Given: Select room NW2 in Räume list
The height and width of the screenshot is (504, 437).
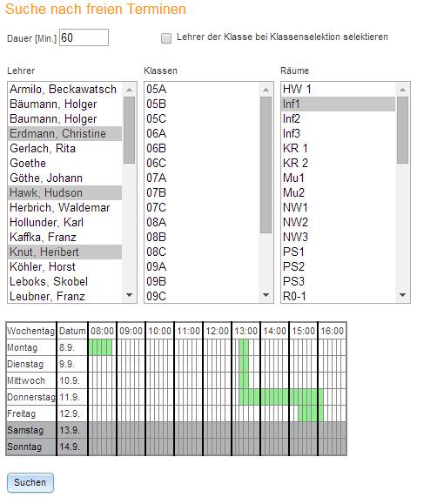Looking at the screenshot, I should (x=339, y=223).
